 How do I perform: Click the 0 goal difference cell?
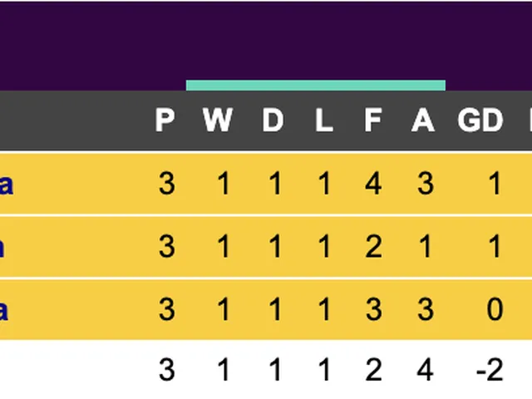(x=495, y=310)
